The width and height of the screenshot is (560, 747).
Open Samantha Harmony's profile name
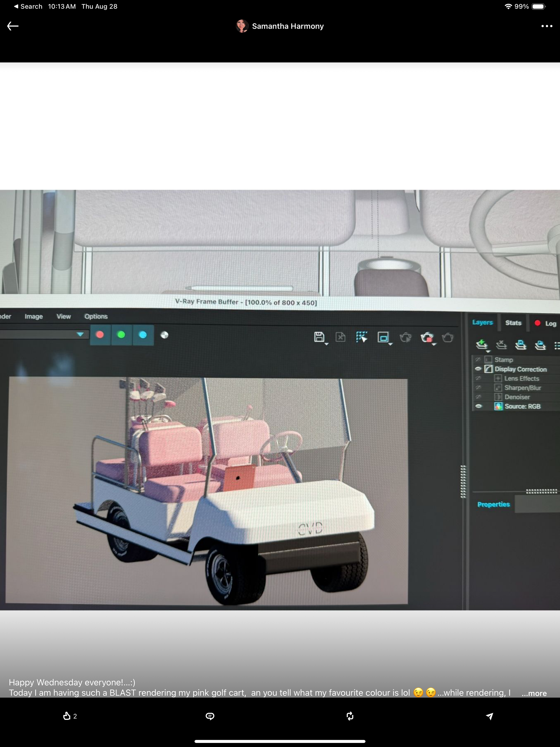pos(288,26)
